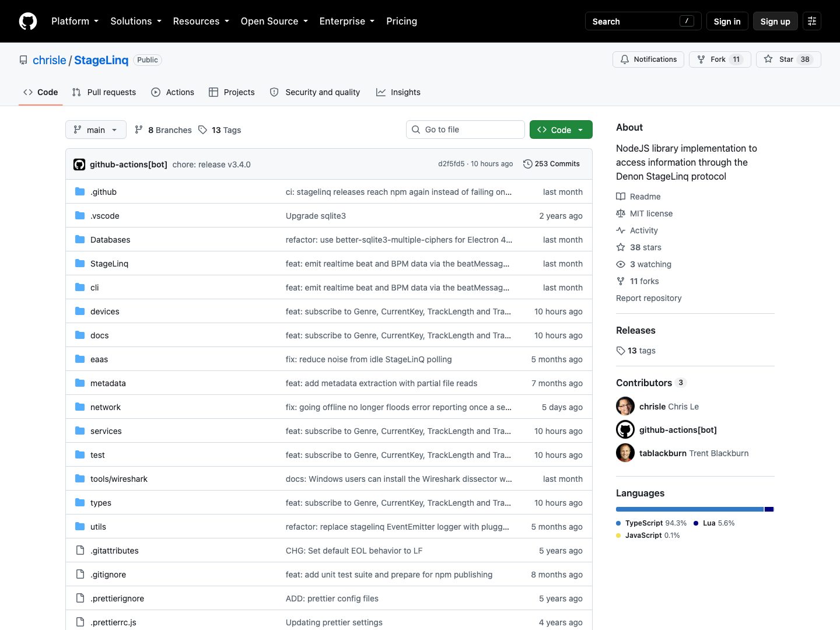Expand the Enterprise menu
This screenshot has width=840, height=630.
point(347,21)
